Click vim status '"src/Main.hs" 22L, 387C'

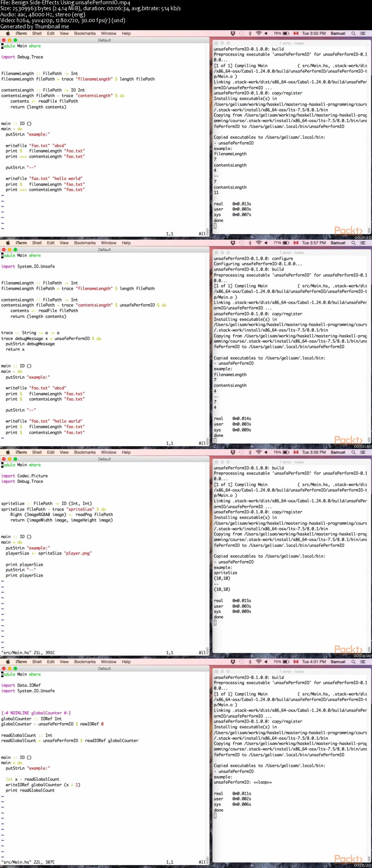tap(28, 862)
